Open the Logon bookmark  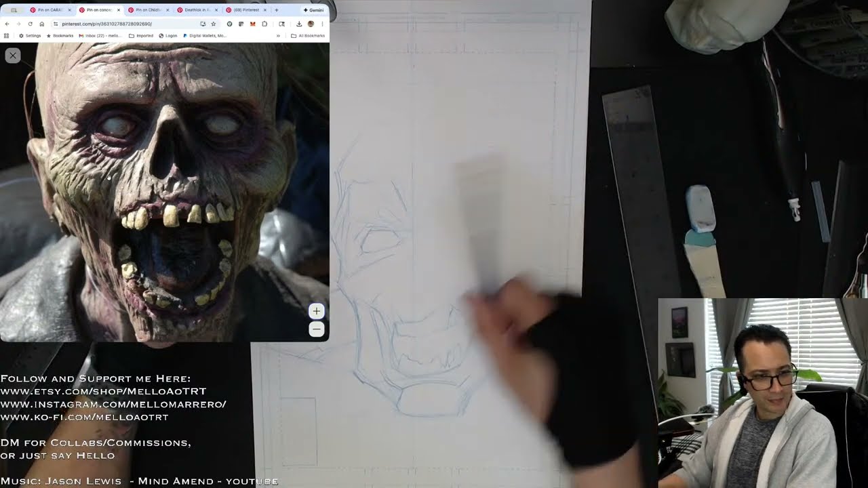(168, 35)
